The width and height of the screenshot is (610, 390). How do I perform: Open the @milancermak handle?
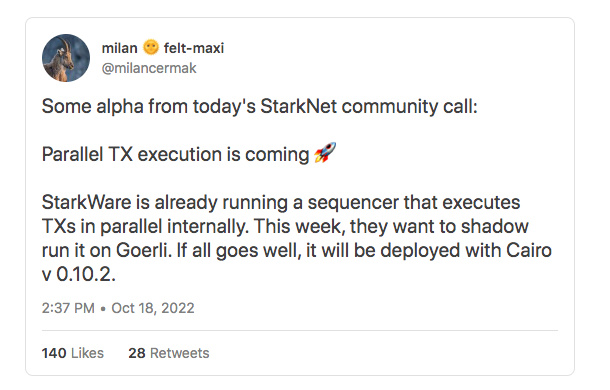coord(149,68)
